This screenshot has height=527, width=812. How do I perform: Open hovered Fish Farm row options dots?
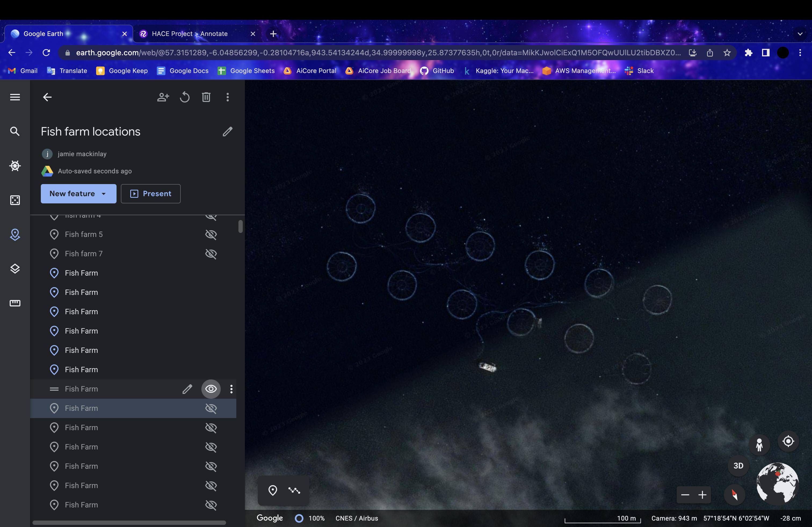[x=231, y=389]
